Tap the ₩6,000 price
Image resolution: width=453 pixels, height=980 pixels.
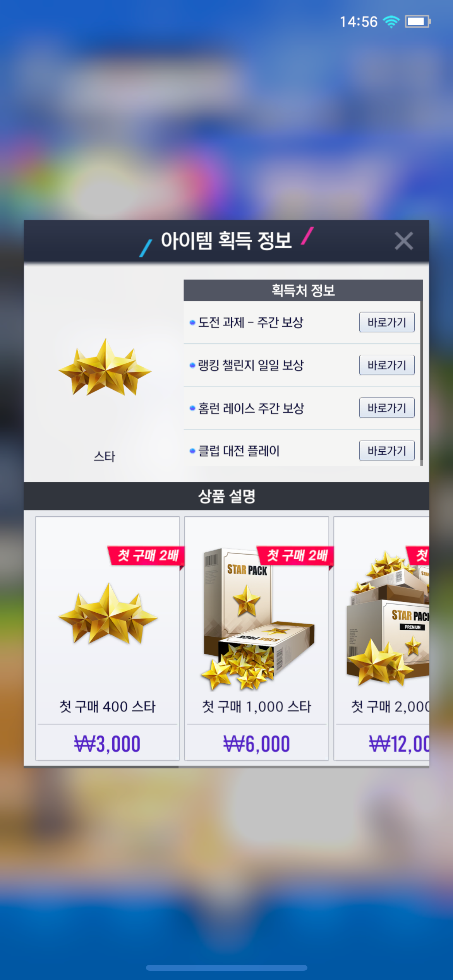click(x=257, y=744)
